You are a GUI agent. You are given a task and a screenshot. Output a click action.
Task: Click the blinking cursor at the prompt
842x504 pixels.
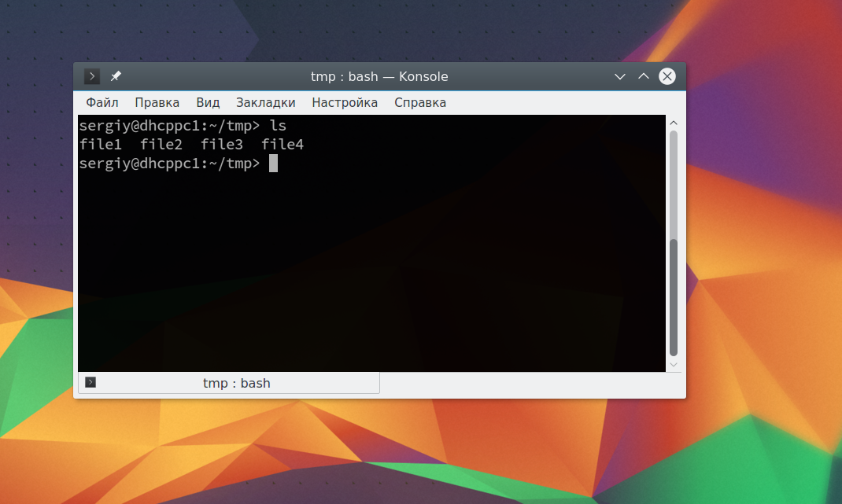tap(274, 163)
